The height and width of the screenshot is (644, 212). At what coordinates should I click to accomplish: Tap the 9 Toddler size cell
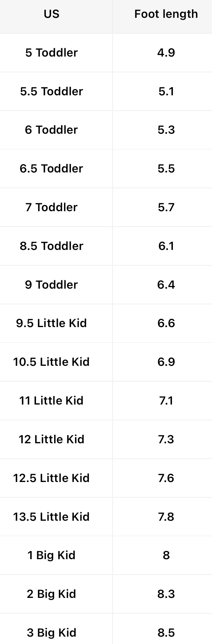[51, 285]
